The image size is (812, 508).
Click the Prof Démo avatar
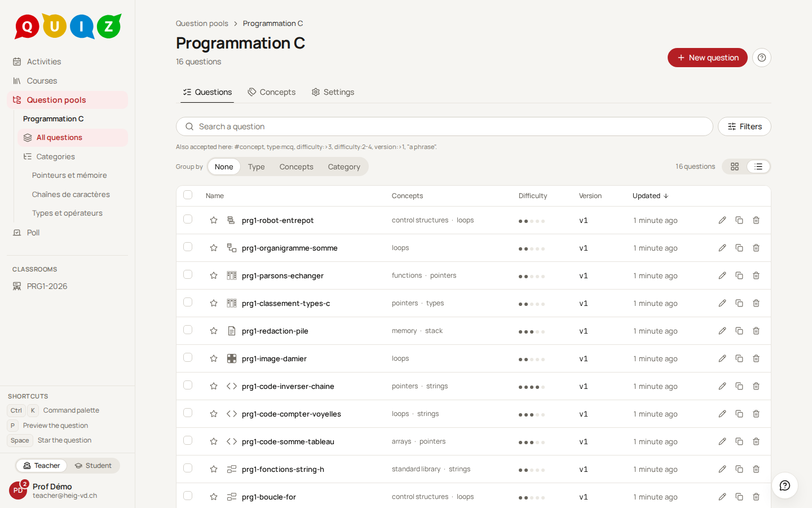click(x=18, y=491)
